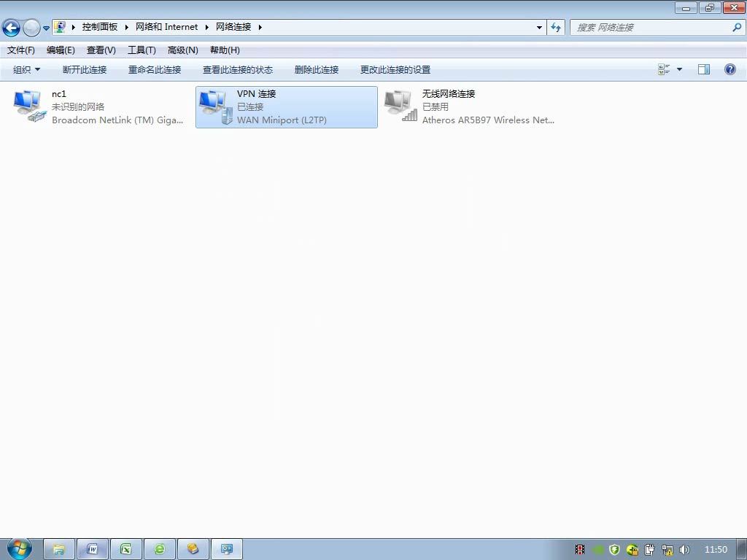
Task: Open the green browser taskbar icon
Action: 160,550
